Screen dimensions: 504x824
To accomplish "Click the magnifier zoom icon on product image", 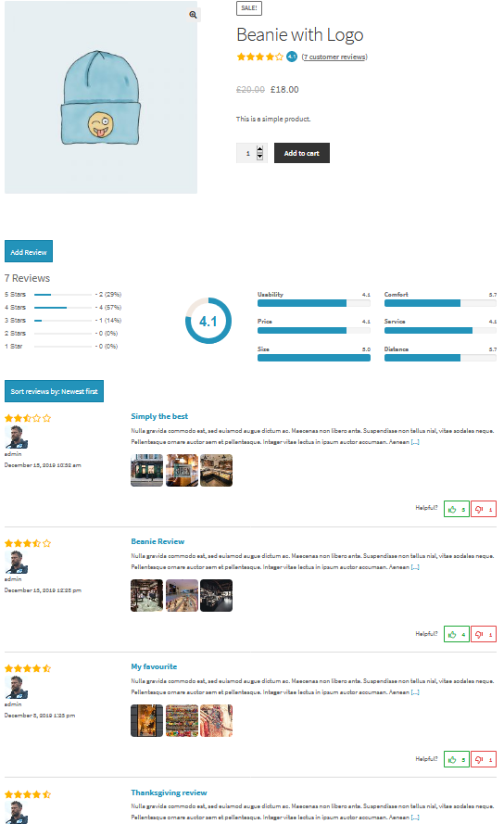I will (193, 15).
